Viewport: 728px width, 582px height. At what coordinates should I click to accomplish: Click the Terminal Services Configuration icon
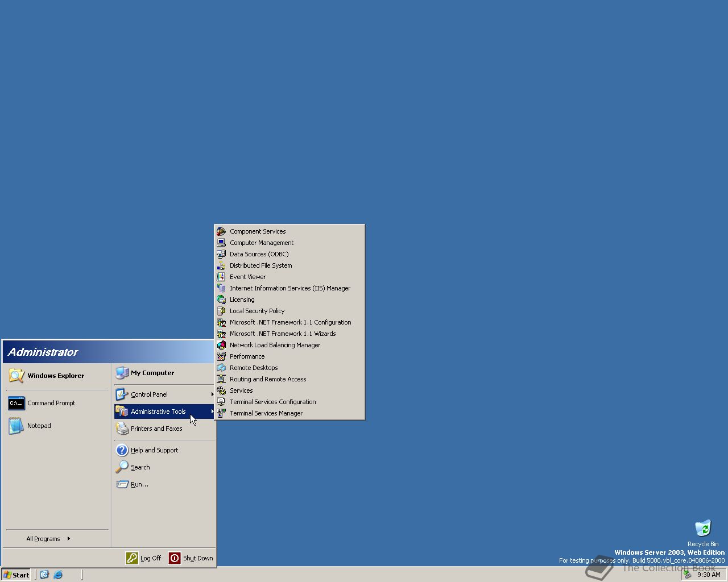point(221,402)
